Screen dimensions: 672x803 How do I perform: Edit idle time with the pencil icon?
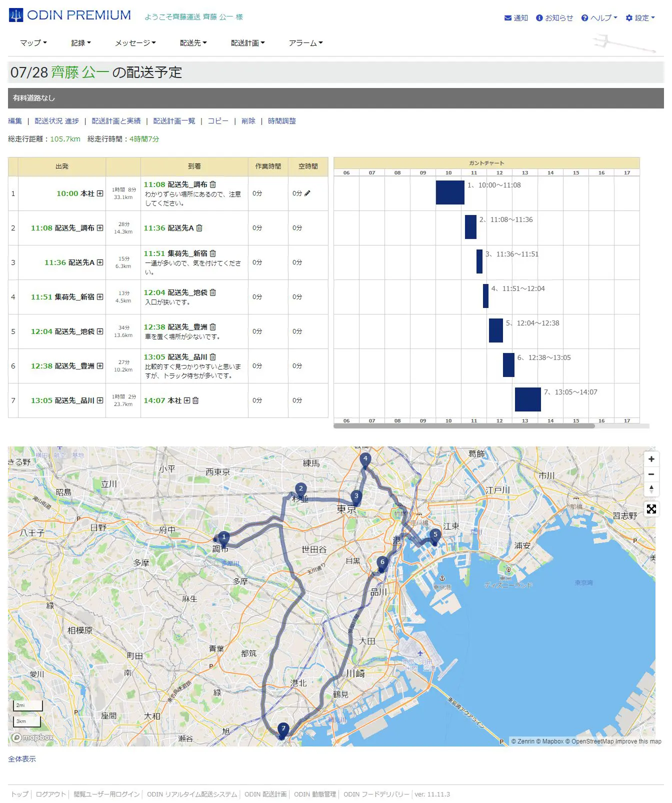tap(307, 193)
